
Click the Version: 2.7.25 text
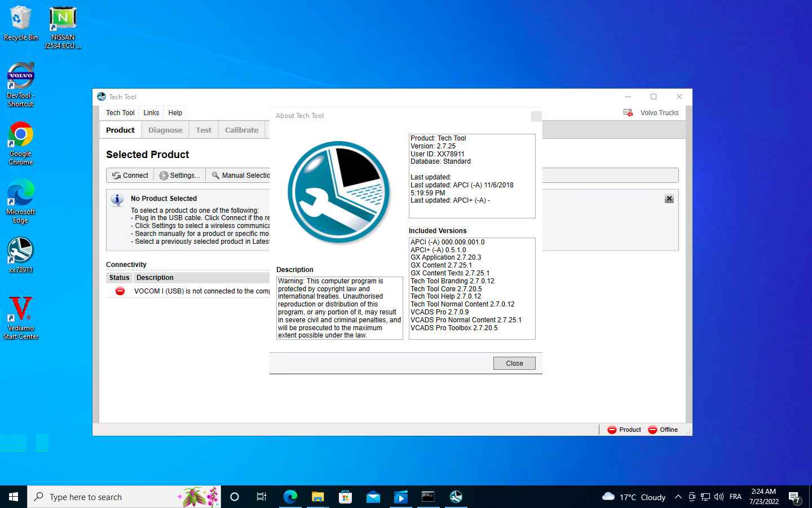point(433,146)
